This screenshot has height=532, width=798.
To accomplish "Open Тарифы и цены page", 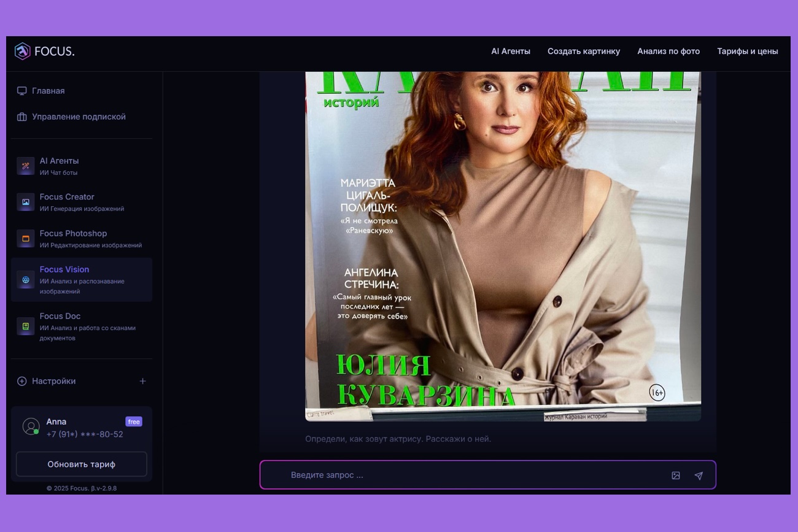I will [x=747, y=52].
